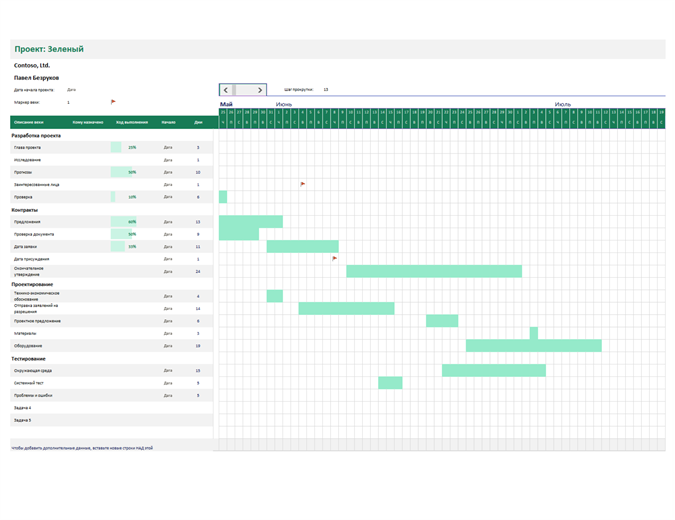
Task: Select the Задача 4 cell
Action: (x=22, y=408)
